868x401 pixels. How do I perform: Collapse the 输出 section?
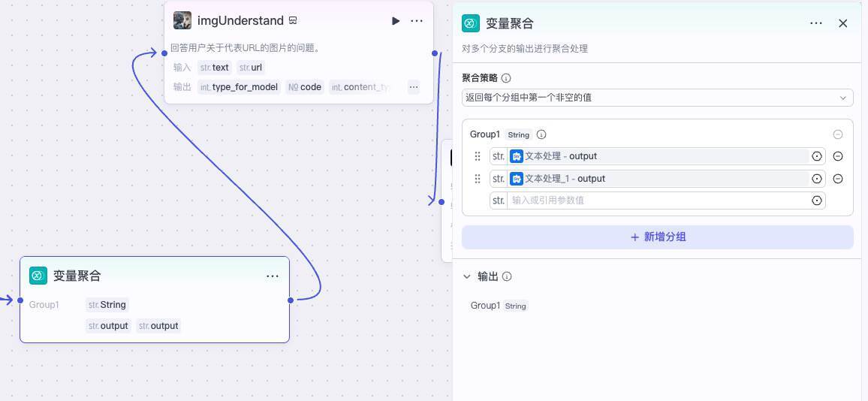coord(466,276)
